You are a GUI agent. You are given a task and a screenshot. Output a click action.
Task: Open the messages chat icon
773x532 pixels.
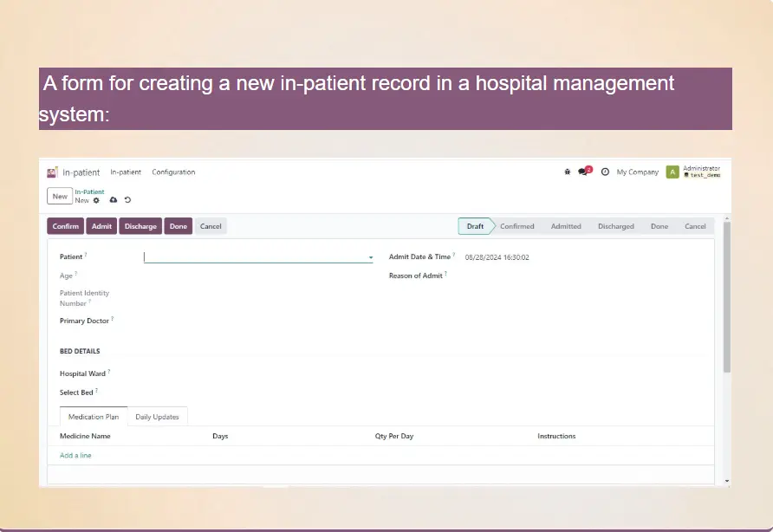point(583,172)
